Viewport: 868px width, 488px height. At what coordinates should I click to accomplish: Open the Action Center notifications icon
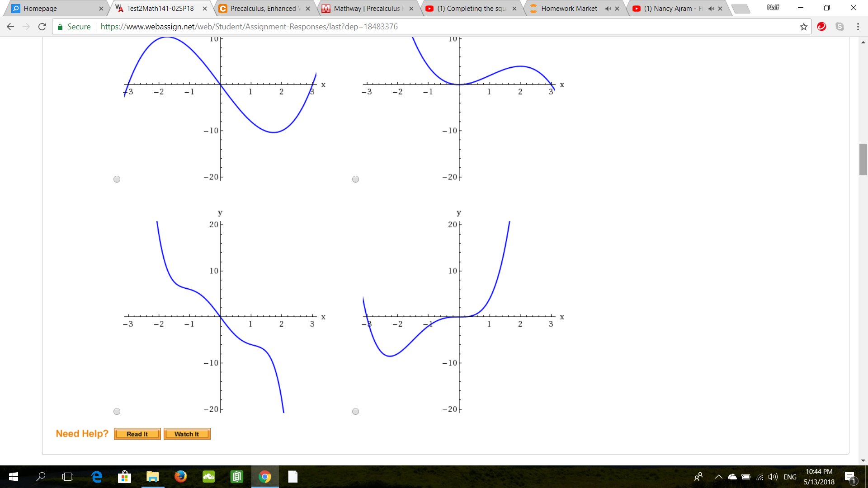pyautogui.click(x=850, y=477)
